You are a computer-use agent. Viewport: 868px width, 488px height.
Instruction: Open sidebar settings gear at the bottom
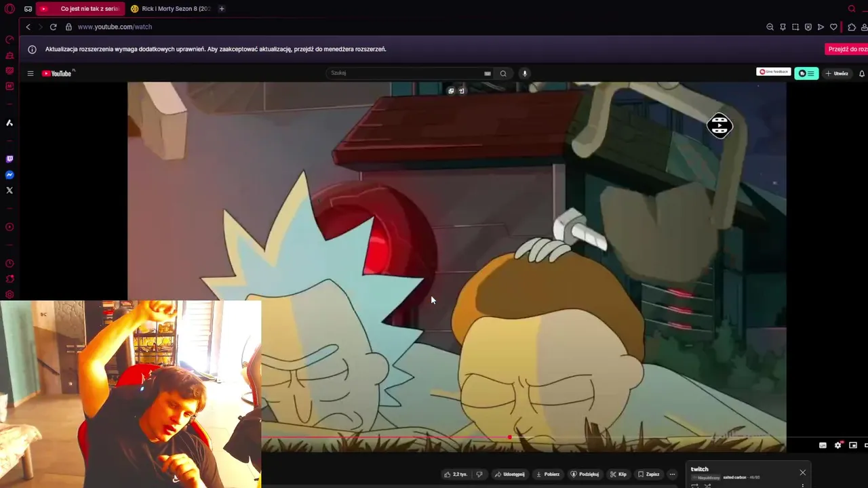[x=9, y=295]
